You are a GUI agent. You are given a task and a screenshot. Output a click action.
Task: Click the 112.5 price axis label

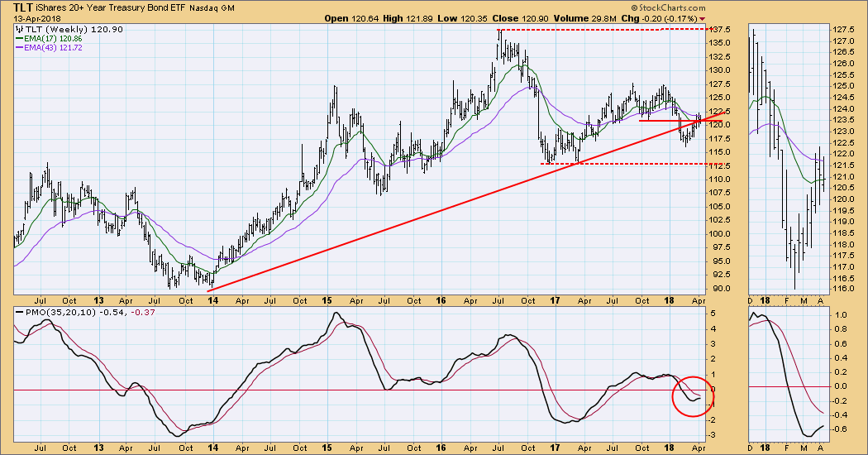click(x=718, y=165)
